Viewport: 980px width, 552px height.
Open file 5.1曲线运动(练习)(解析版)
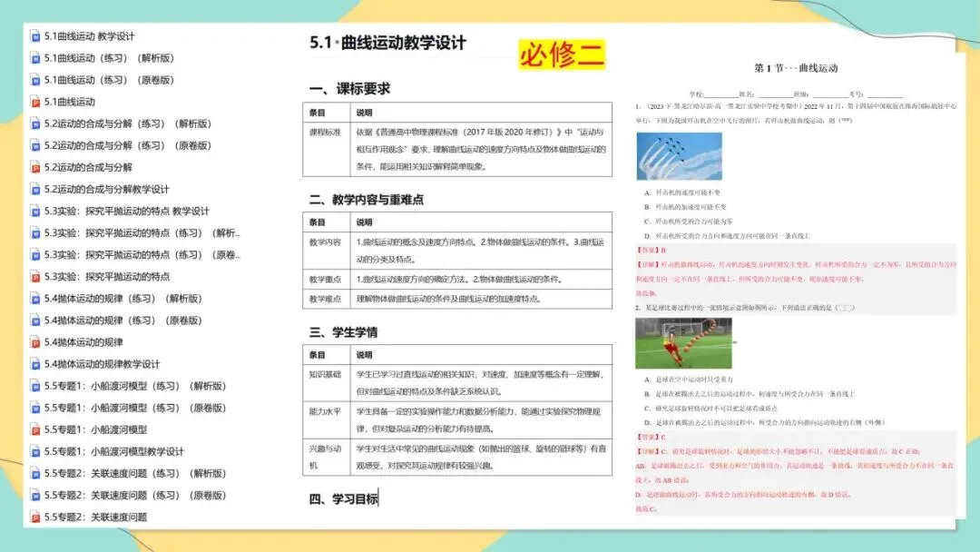[109, 58]
